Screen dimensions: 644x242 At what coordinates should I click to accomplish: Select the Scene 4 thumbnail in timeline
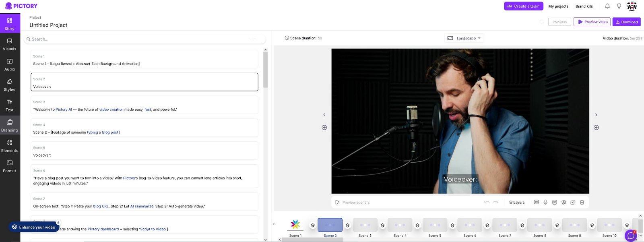tap(400, 225)
